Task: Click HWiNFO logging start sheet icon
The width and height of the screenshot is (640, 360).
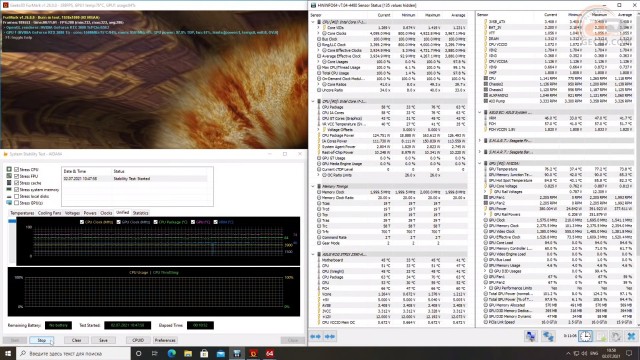Action: tap(601, 336)
